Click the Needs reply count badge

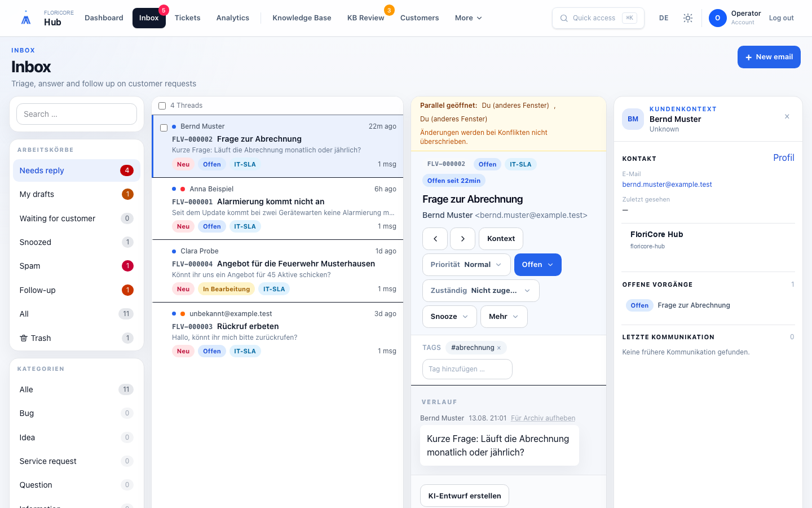[x=127, y=170]
